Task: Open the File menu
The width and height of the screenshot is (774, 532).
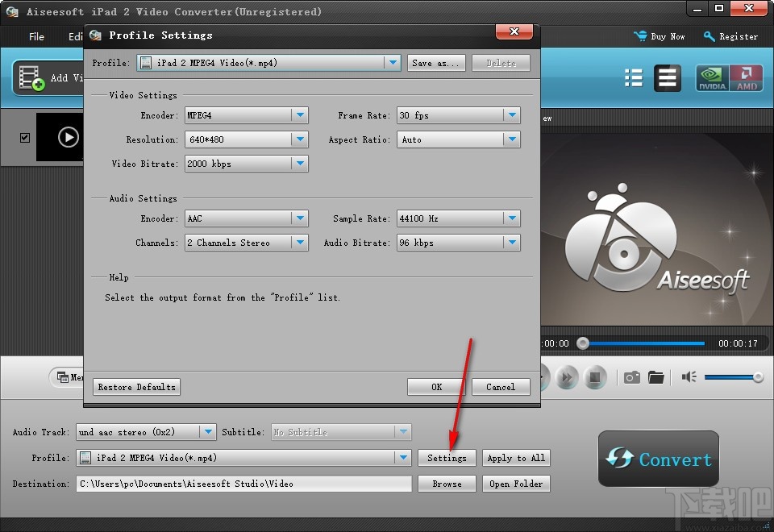Action: pos(36,36)
